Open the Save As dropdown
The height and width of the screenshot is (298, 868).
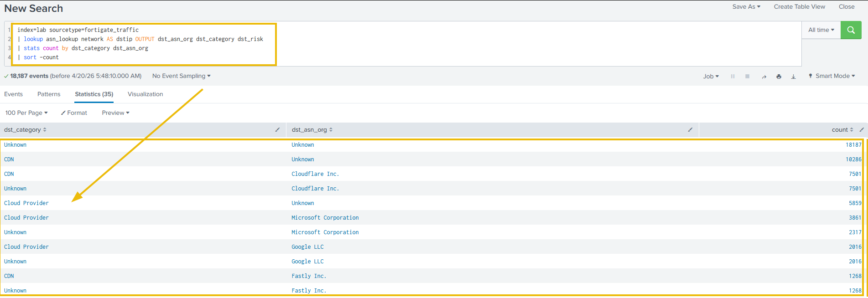pyautogui.click(x=746, y=7)
